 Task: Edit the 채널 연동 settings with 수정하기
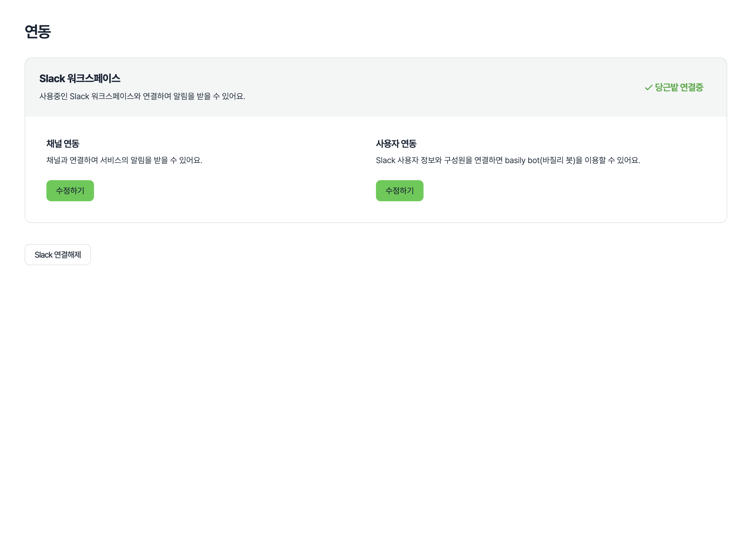pos(70,190)
